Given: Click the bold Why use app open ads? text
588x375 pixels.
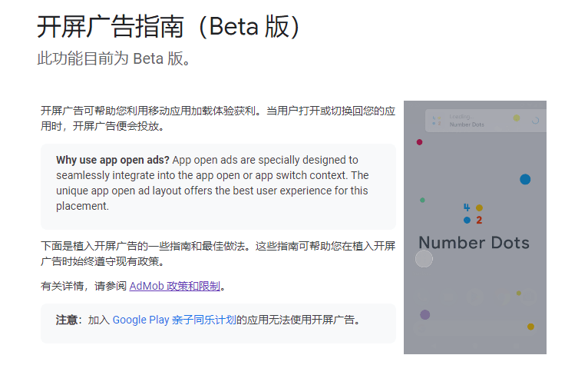Looking at the screenshot, I should (113, 160).
